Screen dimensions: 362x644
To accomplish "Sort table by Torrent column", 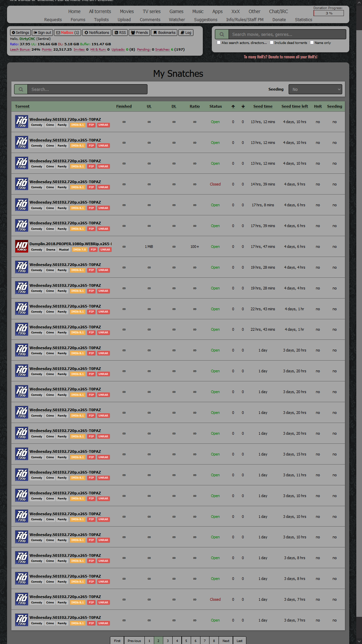I will (x=22, y=106).
